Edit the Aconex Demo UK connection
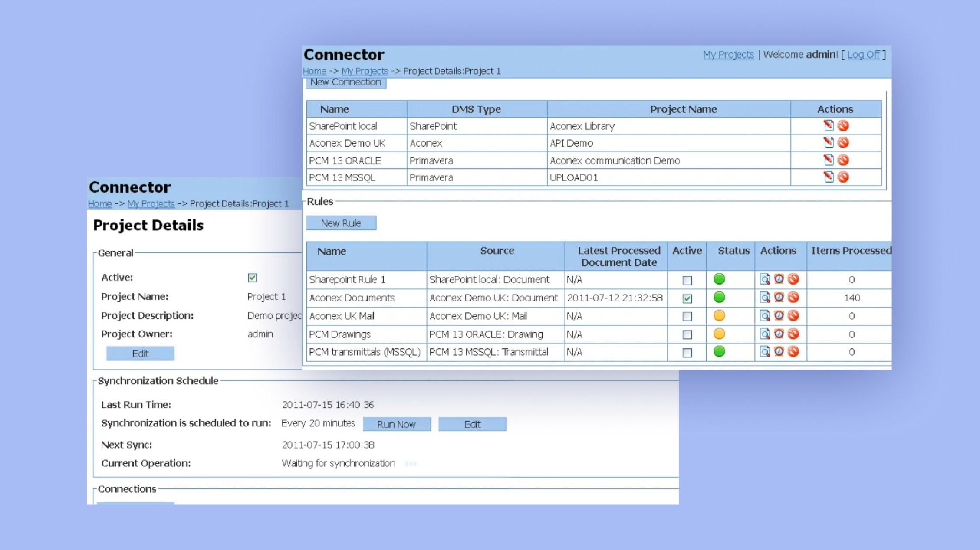 click(829, 143)
